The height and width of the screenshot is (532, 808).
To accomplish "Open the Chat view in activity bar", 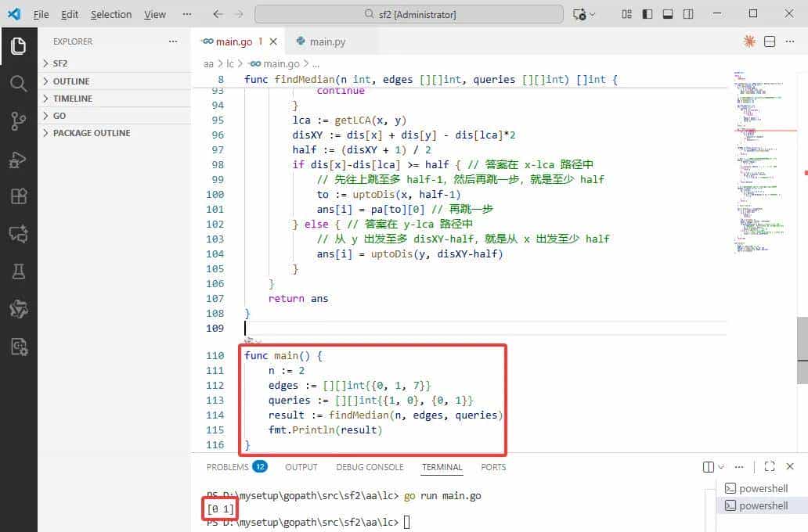I will (x=19, y=233).
